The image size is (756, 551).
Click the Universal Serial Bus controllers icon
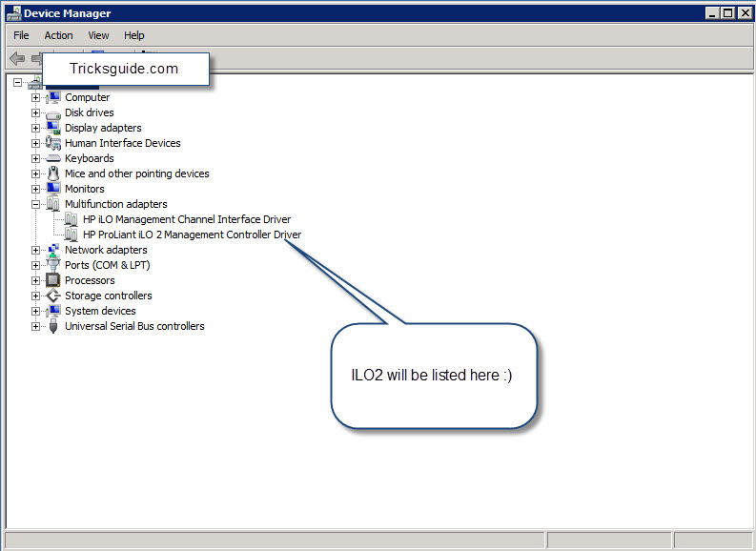click(x=53, y=326)
